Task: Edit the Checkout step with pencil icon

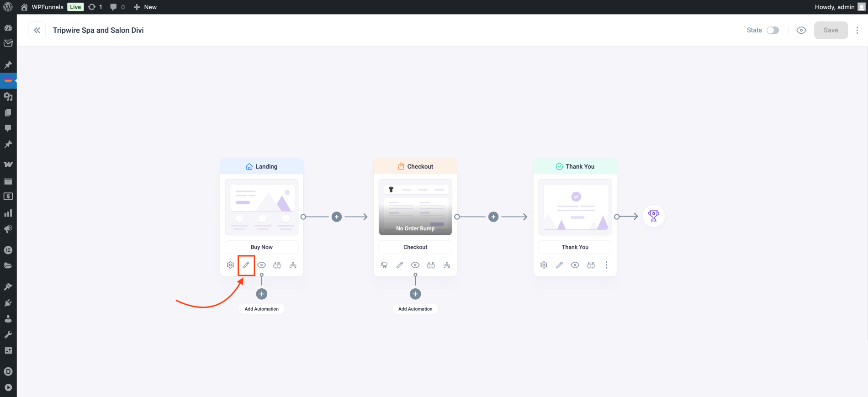Action: 400,265
